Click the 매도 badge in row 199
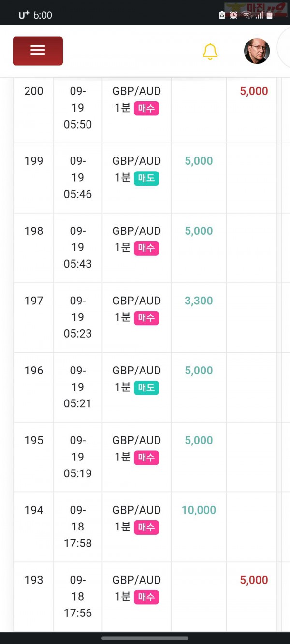The width and height of the screenshot is (290, 644). pos(146,178)
